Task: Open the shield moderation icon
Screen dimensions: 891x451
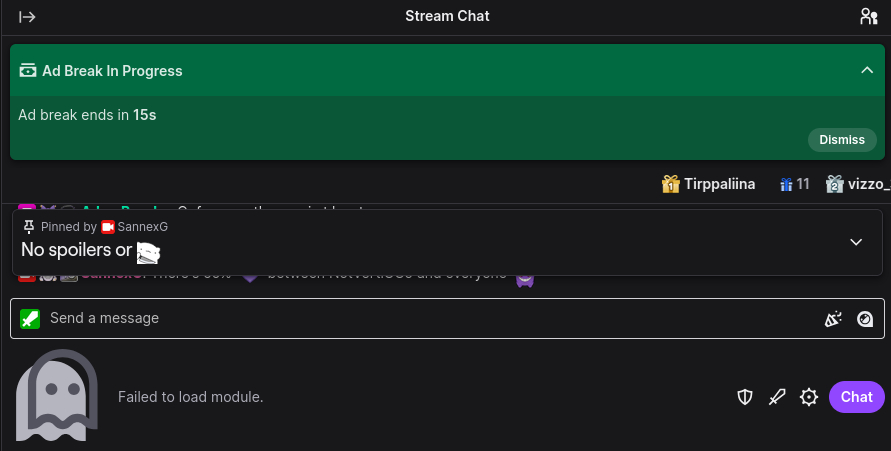Action: click(x=745, y=397)
